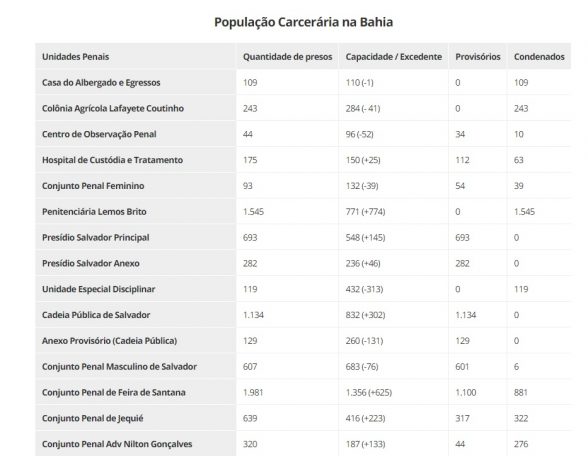Select the Presídio Salvador Principal row

[x=303, y=237]
